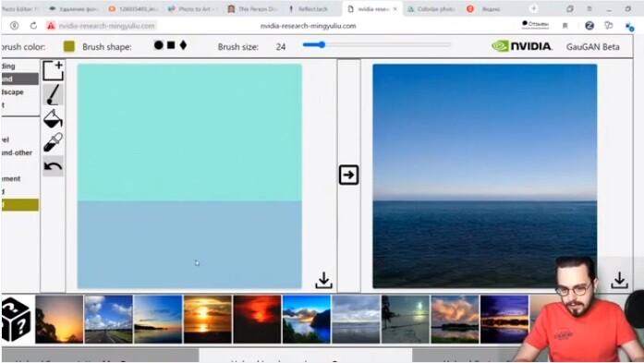This screenshot has width=644, height=363.
Task: Click the brush size slider handle
Action: [x=322, y=44]
